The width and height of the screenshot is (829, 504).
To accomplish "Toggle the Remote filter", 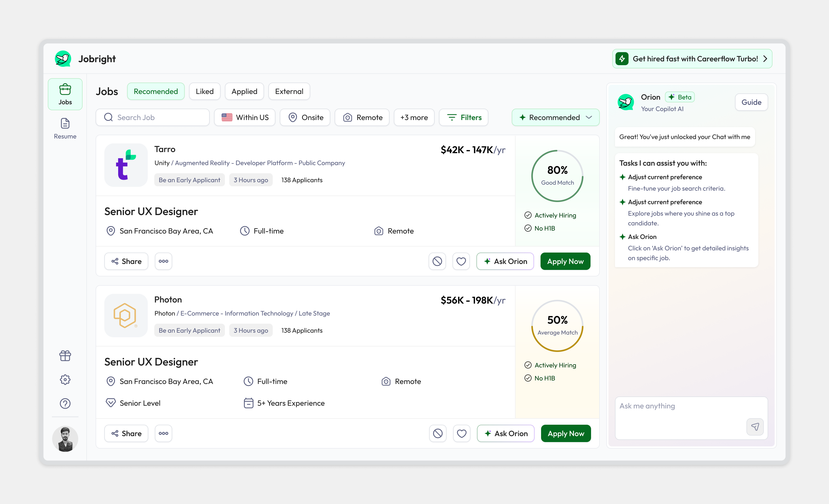I will click(x=362, y=117).
